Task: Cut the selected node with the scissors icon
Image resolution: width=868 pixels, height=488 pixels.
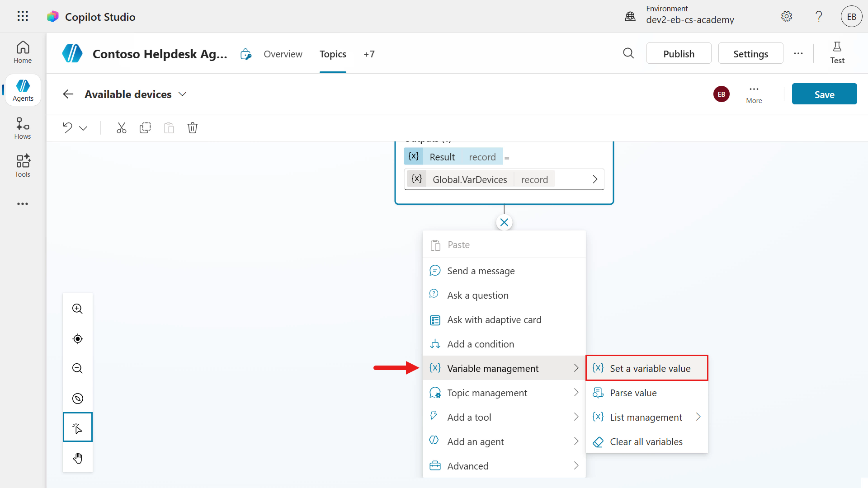Action: click(x=121, y=128)
